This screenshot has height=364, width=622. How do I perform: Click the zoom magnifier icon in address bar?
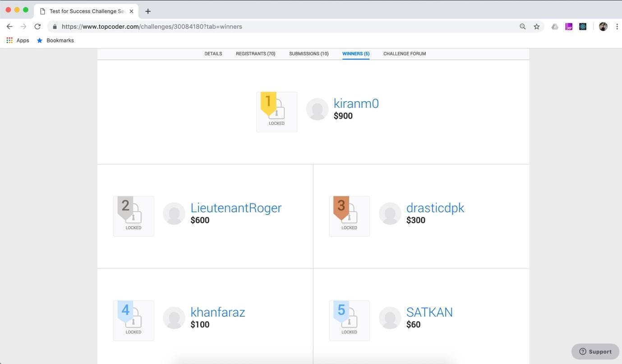(x=522, y=27)
